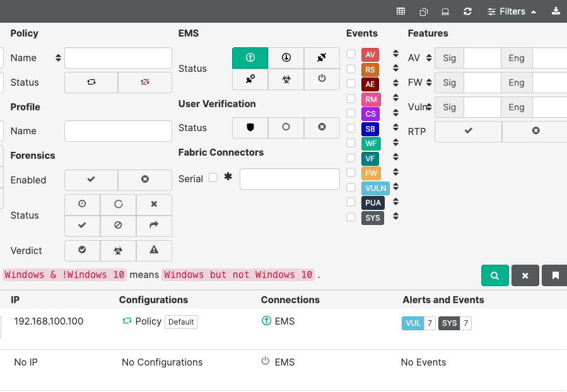The height and width of the screenshot is (392, 567).
Task: Click the pink RM event color tag
Action: [371, 100]
